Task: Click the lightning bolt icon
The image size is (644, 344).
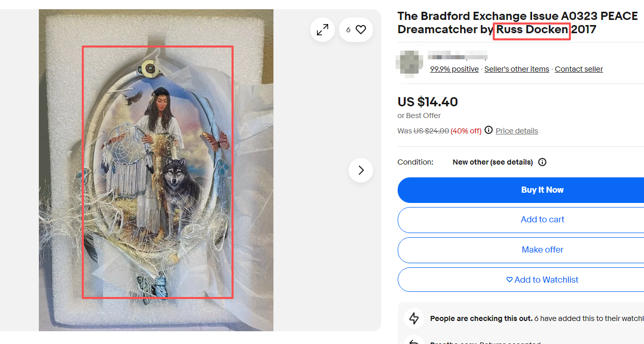Action: (x=415, y=318)
